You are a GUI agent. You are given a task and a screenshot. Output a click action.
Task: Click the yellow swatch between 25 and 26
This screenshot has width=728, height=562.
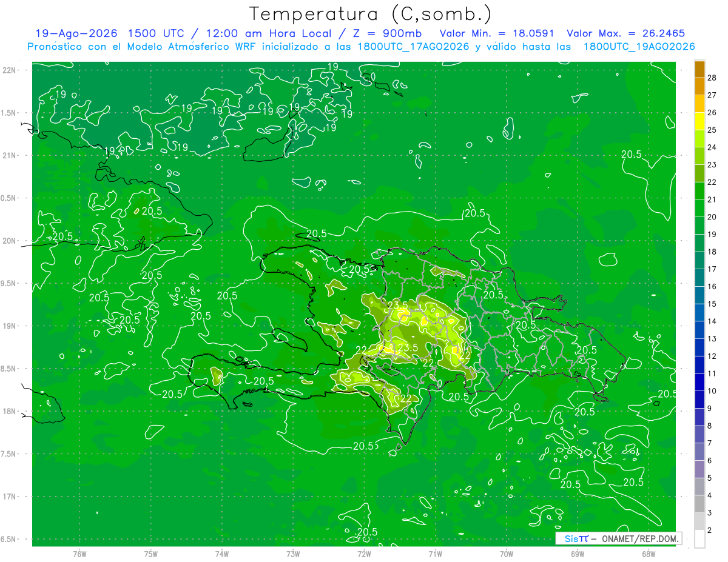tap(699, 121)
